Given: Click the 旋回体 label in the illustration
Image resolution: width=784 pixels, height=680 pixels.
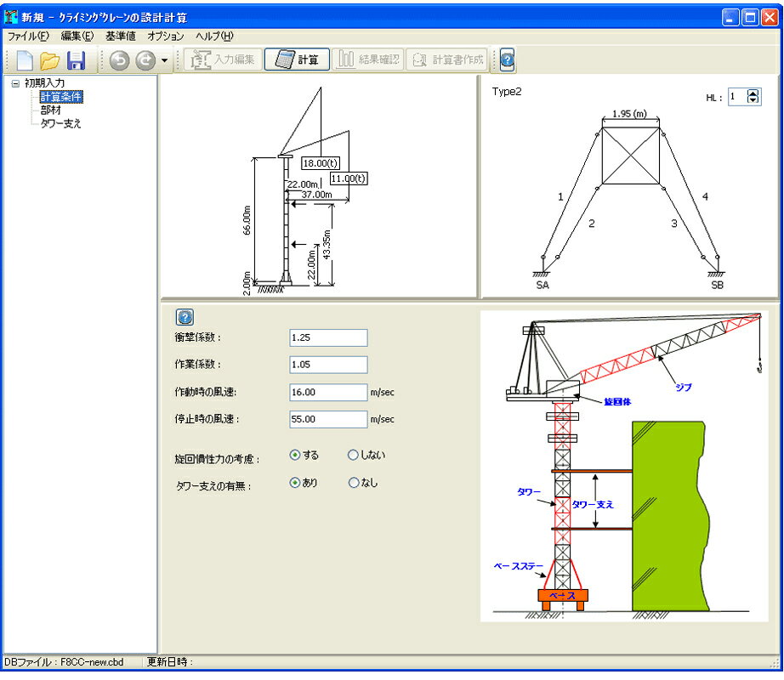Looking at the screenshot, I should pos(617,402).
